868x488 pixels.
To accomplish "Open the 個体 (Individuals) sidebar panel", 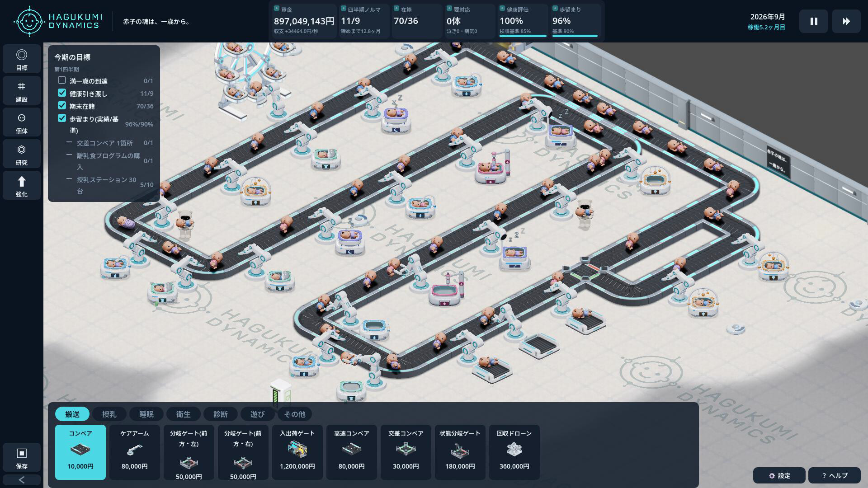I will tap(22, 122).
